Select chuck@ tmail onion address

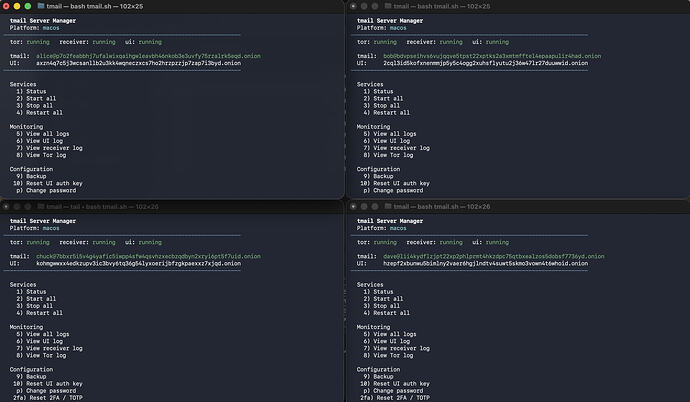click(x=148, y=256)
